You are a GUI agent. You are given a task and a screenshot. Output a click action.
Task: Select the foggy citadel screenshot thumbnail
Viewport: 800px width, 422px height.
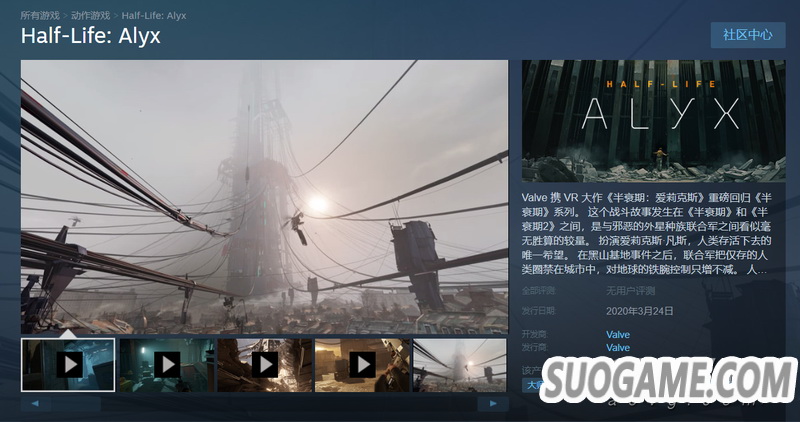coord(460,365)
